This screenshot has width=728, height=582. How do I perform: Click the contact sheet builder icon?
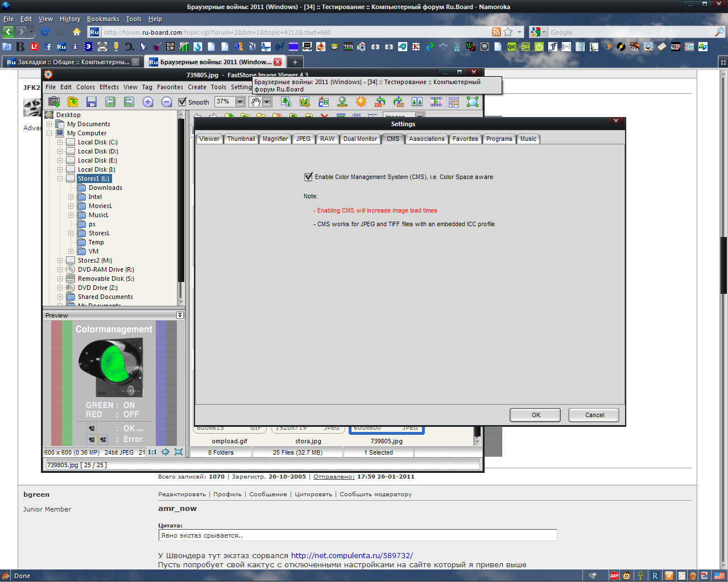[454, 102]
